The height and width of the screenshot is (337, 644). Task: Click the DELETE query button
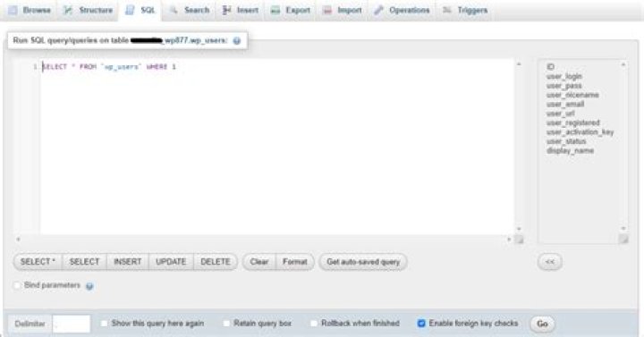pyautogui.click(x=216, y=262)
